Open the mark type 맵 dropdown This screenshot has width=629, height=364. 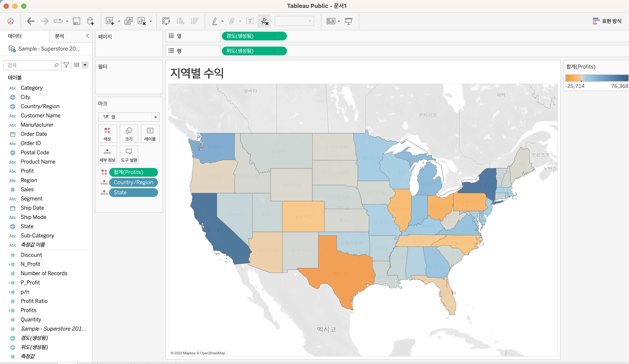tap(129, 117)
